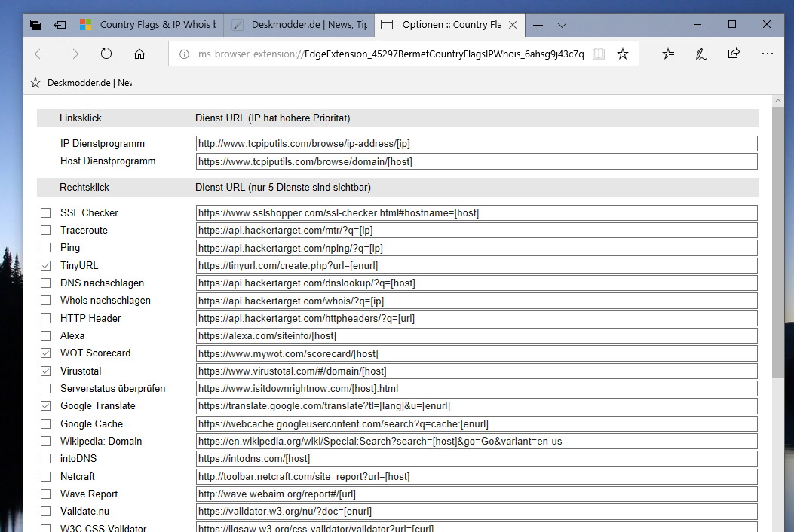Toggle Reading view icon
Image resolution: width=794 pixels, height=532 pixels.
point(599,54)
